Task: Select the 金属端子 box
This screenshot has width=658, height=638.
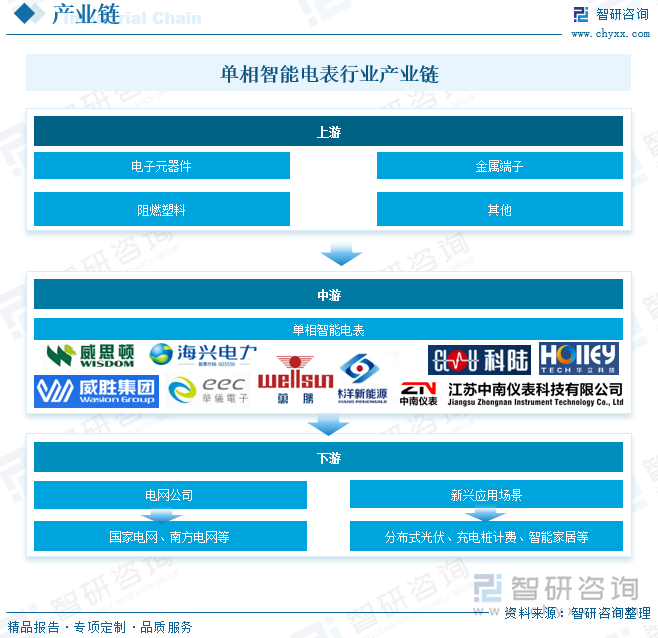Action: pyautogui.click(x=499, y=166)
